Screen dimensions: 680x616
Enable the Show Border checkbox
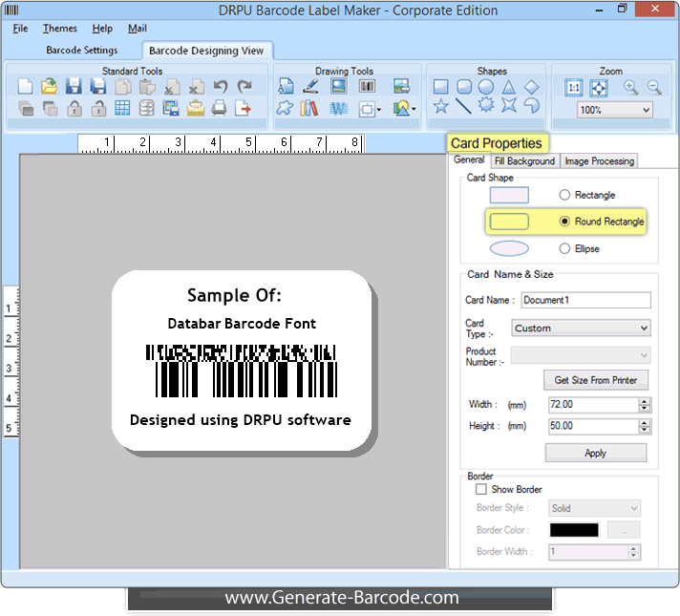click(x=480, y=489)
